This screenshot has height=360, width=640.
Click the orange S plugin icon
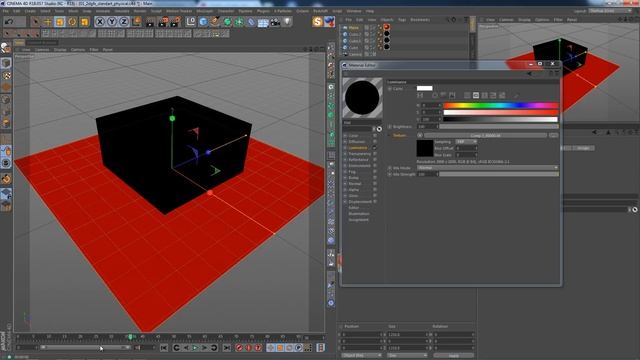[x=317, y=22]
